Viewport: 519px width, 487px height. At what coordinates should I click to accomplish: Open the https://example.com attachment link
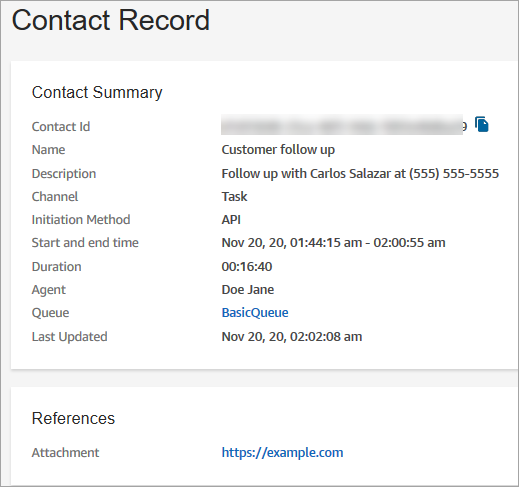[x=282, y=452]
